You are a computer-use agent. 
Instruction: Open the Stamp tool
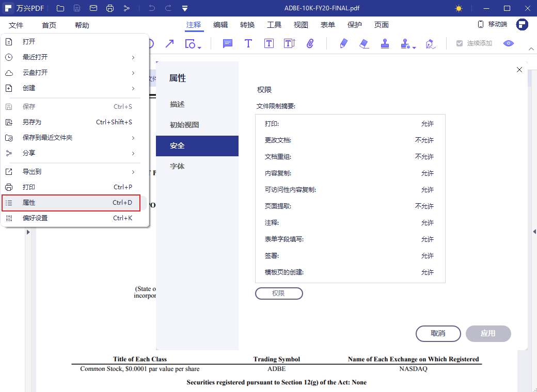[385, 44]
